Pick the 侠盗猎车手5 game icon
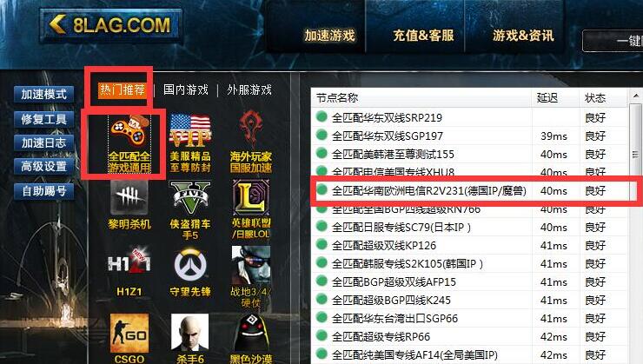Screen dimensions: 643x364 (x=190, y=210)
